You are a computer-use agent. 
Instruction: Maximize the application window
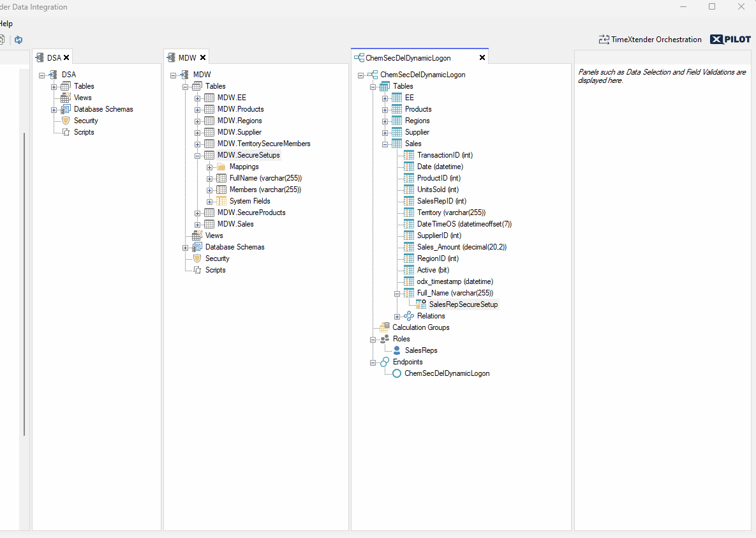[711, 6]
